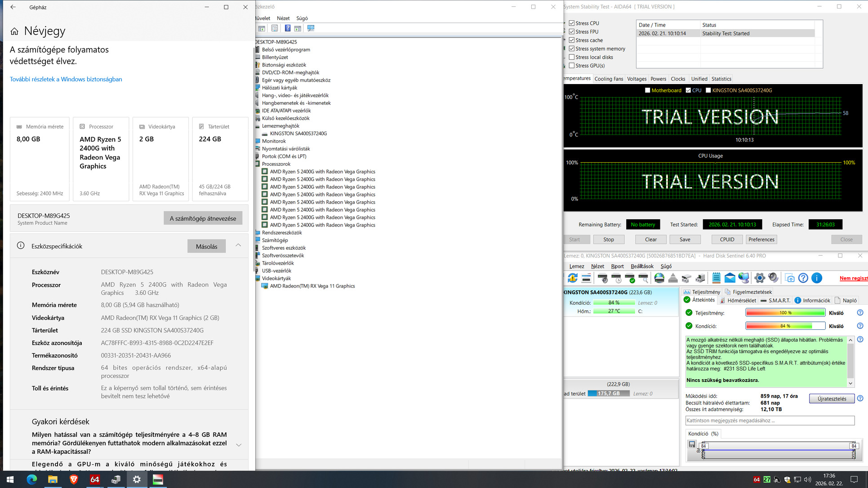Open the Riport menu in Hard Disk Sentinel
Screen dimensions: 868x488
(x=617, y=266)
